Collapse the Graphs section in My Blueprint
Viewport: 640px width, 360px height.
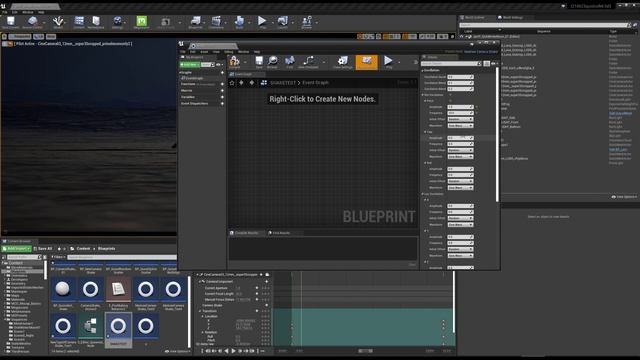[x=180, y=73]
